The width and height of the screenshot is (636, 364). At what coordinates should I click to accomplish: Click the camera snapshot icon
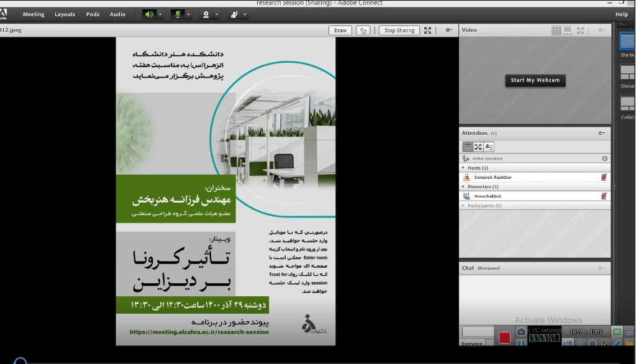coord(521,332)
